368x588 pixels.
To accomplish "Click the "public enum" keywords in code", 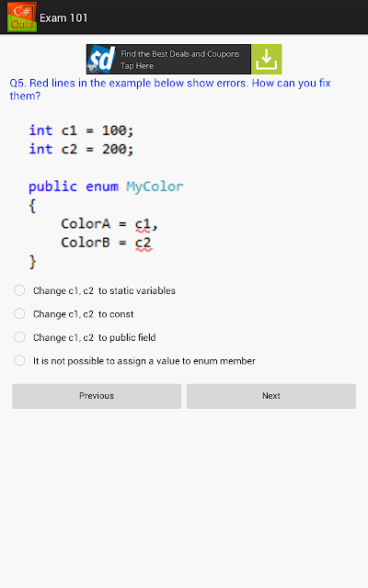I will [x=74, y=187].
